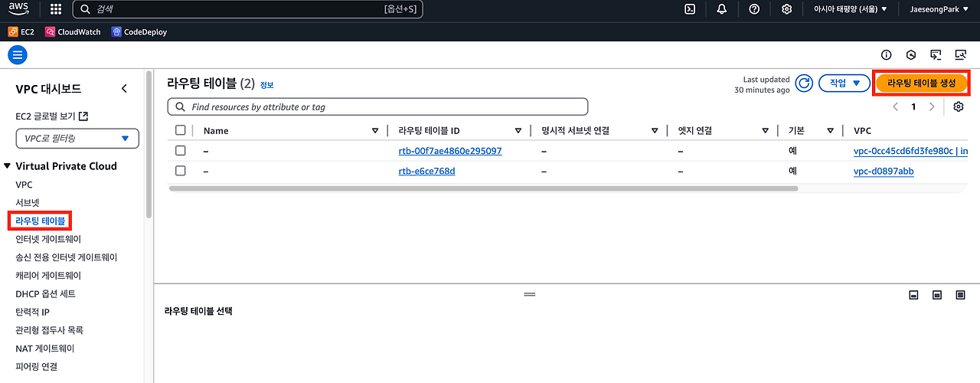Click the hexagon icon in the utility bar
The height and width of the screenshot is (383, 980).
911,54
